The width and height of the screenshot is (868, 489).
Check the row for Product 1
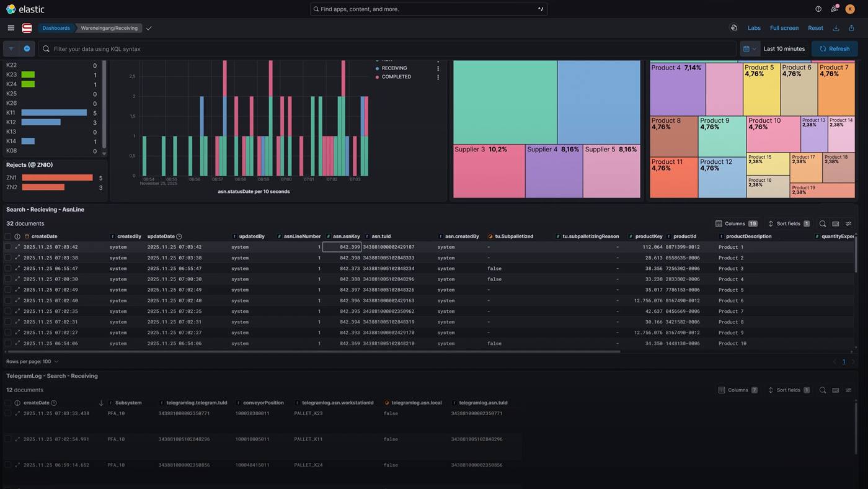[x=7, y=247]
